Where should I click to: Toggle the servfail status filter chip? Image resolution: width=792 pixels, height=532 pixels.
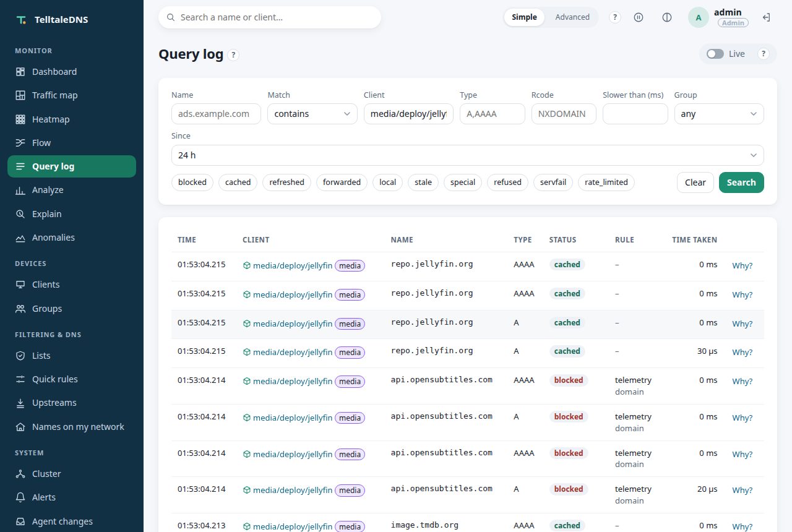pyautogui.click(x=553, y=182)
